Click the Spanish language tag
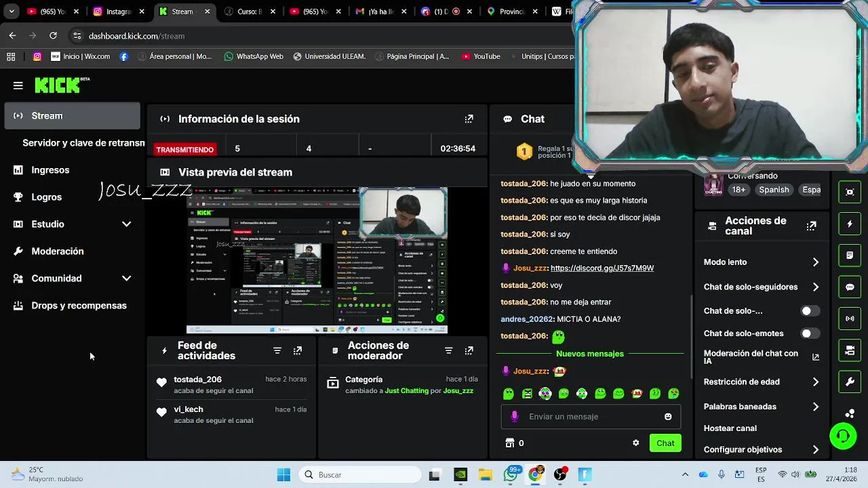The image size is (868, 488). (x=774, y=190)
